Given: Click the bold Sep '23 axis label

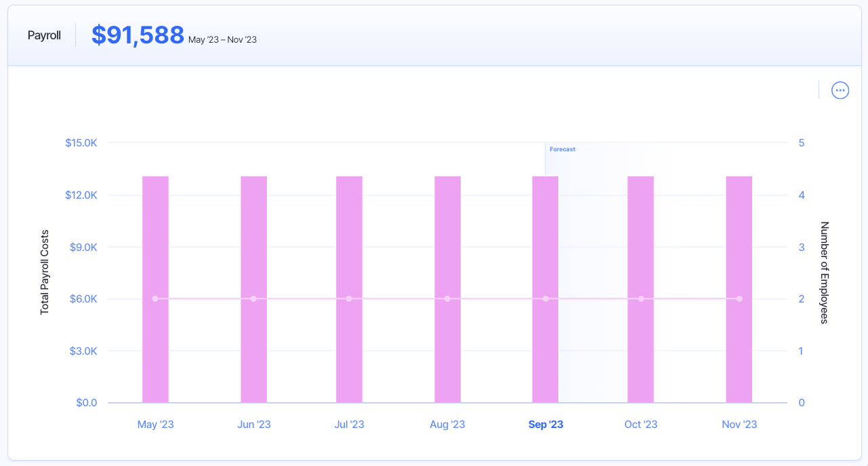Looking at the screenshot, I should click(545, 425).
